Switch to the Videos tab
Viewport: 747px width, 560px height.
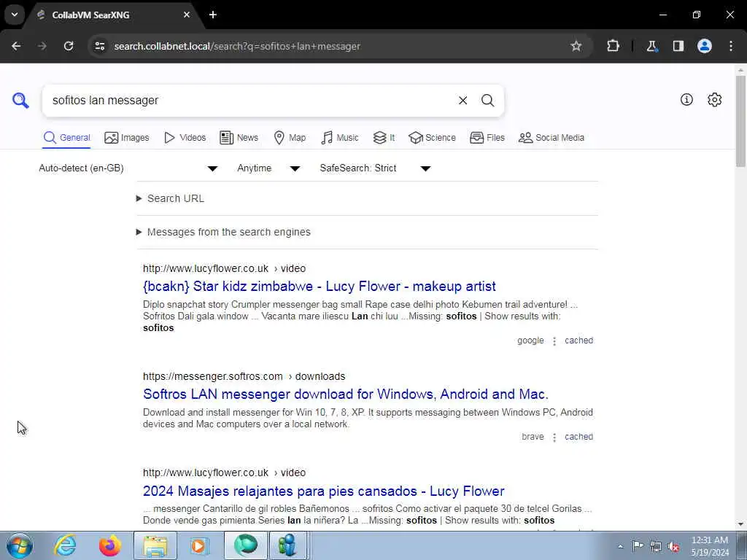(x=185, y=138)
